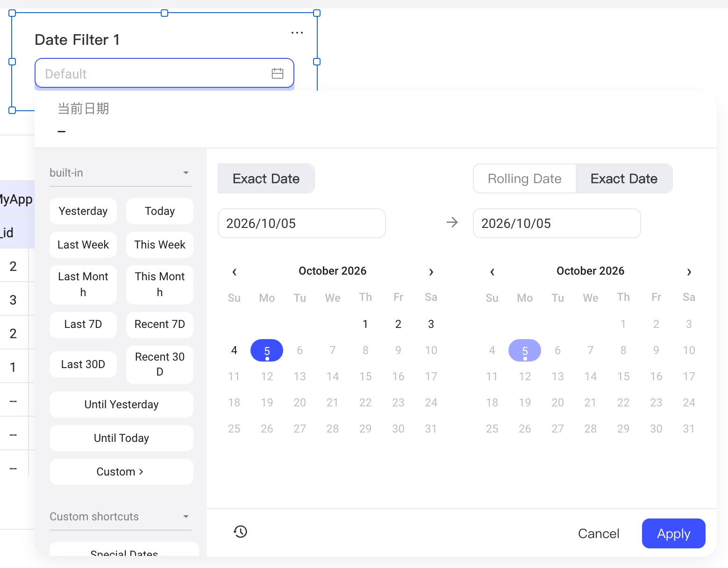Switch end date to Rolling Date
Viewport: 728px width, 568px height.
pyautogui.click(x=525, y=178)
